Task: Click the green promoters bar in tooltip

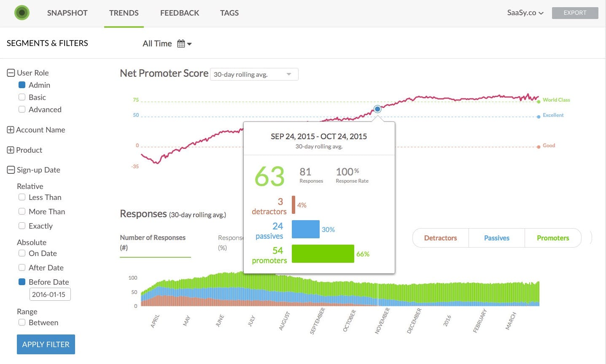Action: point(323,254)
